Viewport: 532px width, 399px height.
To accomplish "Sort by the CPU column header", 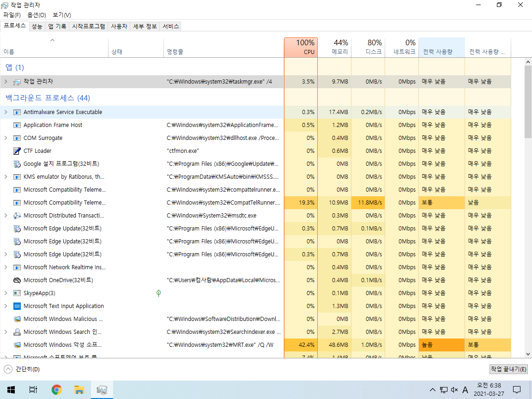I will click(301, 48).
